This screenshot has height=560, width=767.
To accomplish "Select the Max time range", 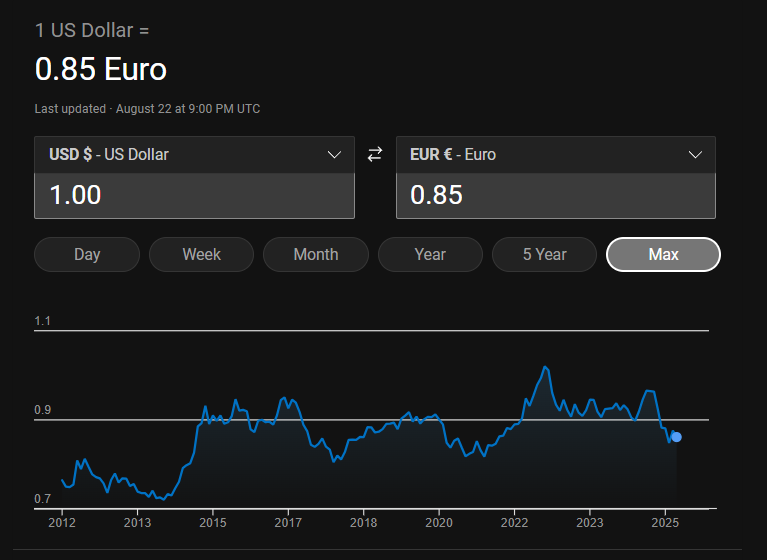I will (663, 254).
